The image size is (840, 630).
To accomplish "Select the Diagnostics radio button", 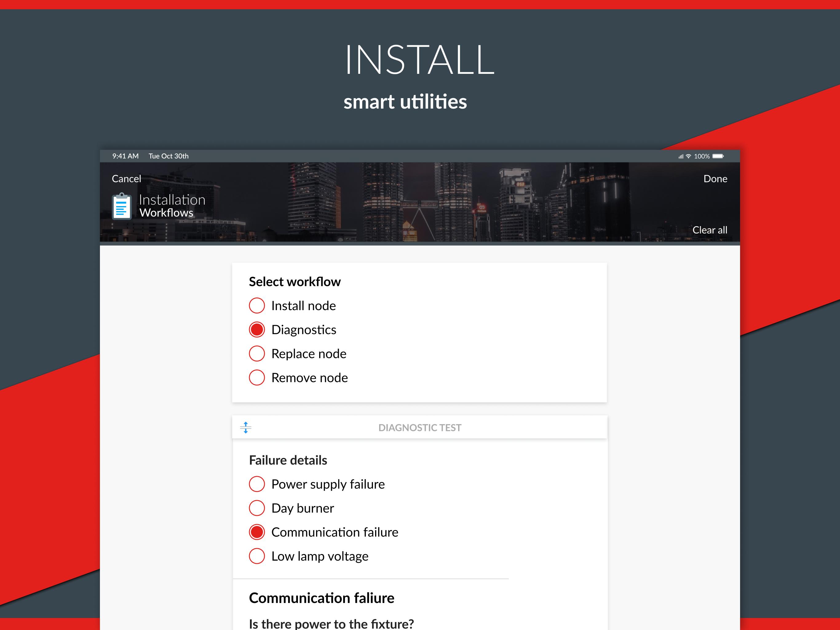I will pos(257,329).
